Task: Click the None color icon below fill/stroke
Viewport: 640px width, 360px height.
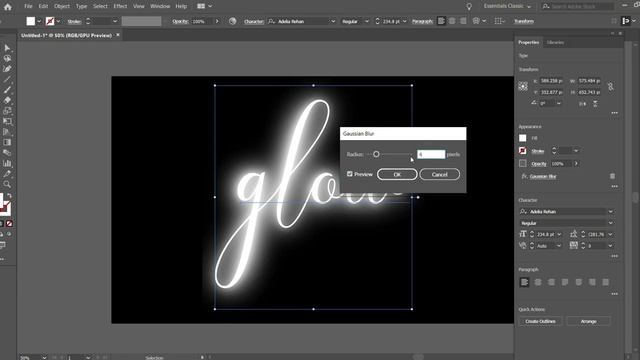Action: (x=9, y=224)
